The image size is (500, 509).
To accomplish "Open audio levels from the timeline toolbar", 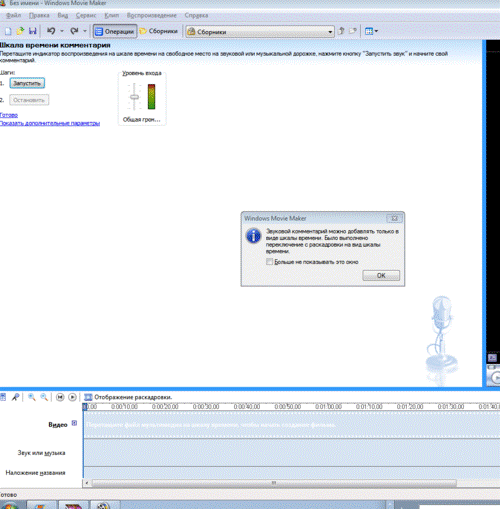I will (x=3, y=397).
